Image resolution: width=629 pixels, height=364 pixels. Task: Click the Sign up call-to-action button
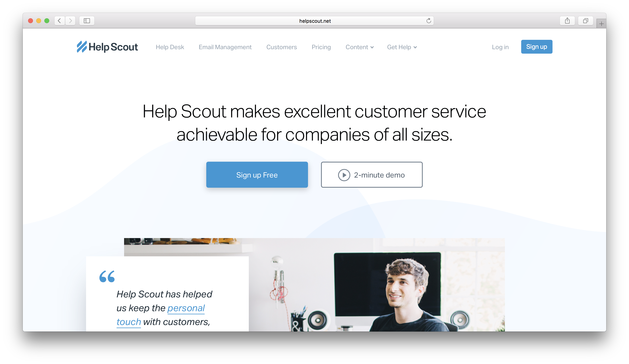[x=536, y=47]
